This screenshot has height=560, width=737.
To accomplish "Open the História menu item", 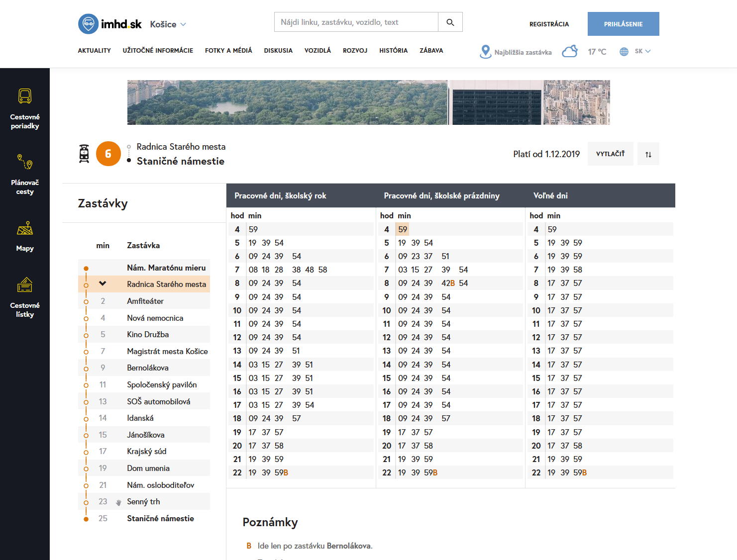I will [x=393, y=51].
